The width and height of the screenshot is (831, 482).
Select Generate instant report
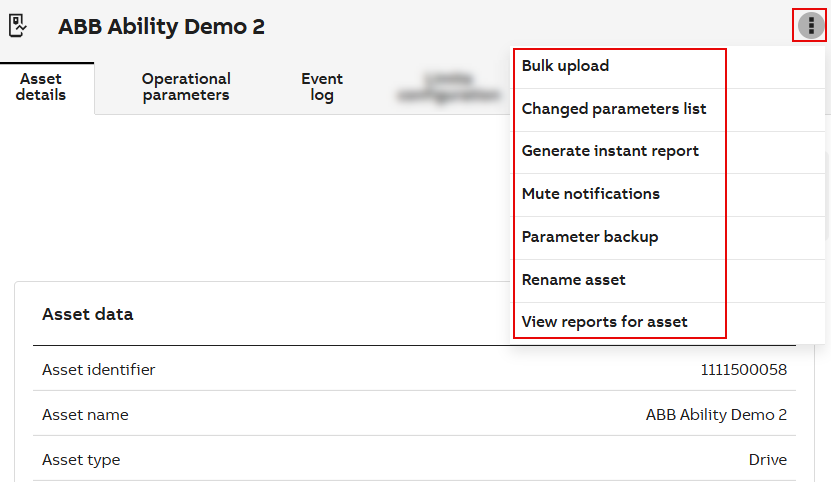610,151
